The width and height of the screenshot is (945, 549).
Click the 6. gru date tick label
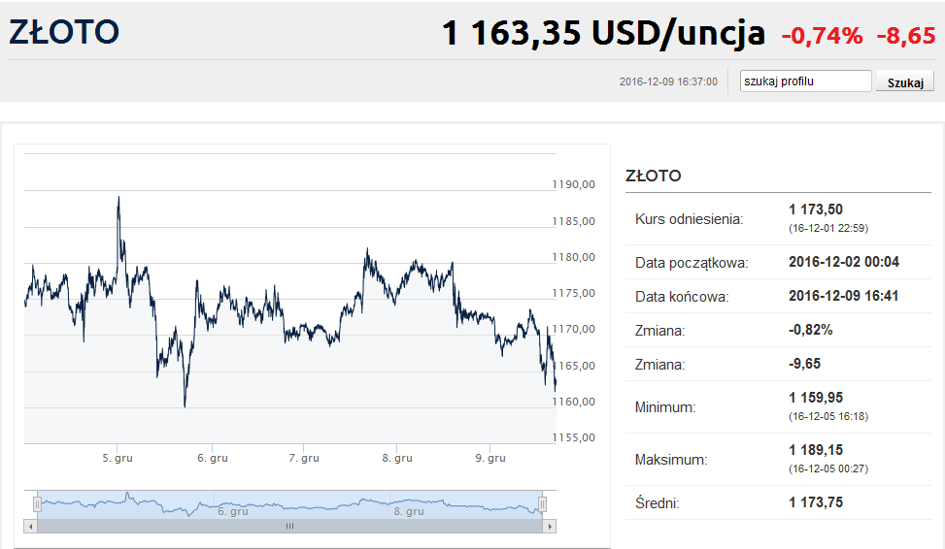213,458
